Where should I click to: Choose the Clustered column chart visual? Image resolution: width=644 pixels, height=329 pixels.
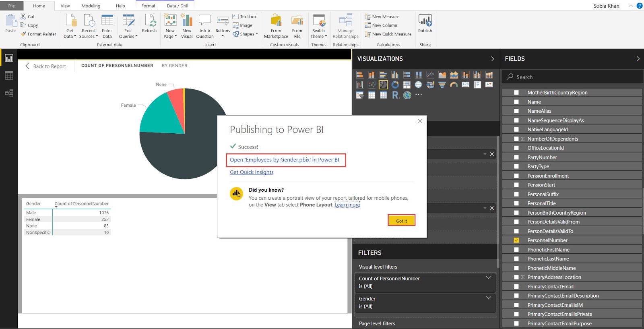tap(395, 74)
